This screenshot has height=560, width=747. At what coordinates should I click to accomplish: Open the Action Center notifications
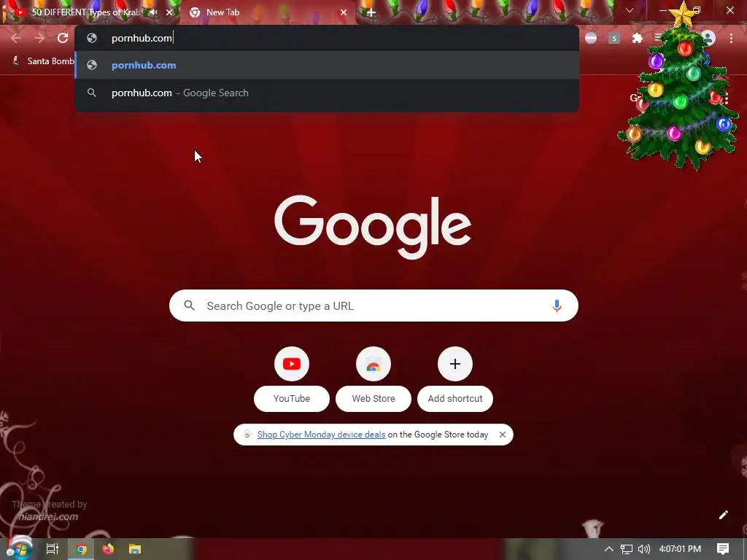(x=723, y=549)
